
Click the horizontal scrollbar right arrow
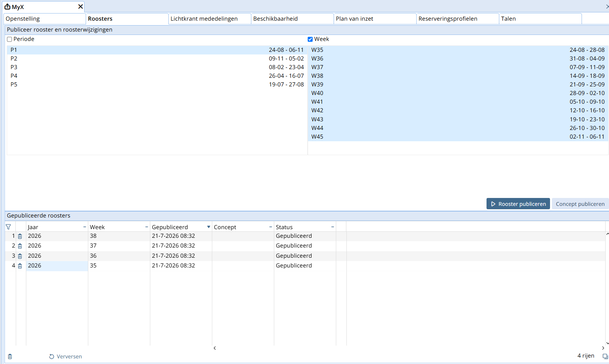[x=603, y=348]
